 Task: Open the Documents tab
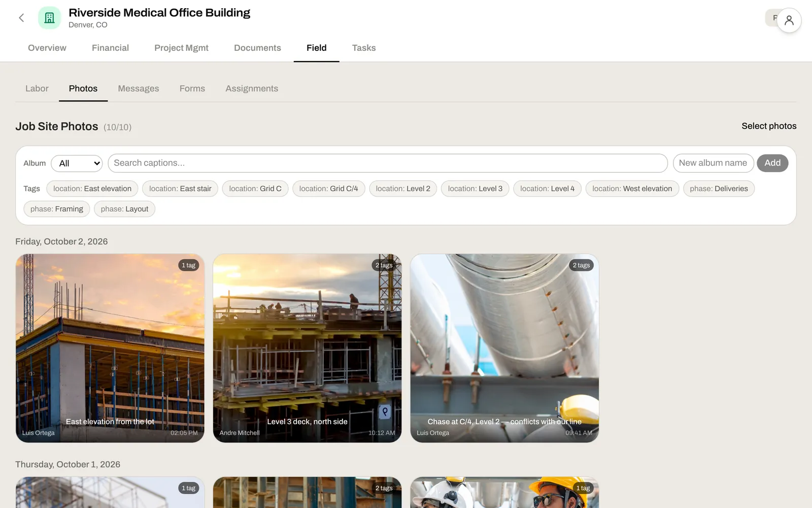click(x=257, y=48)
